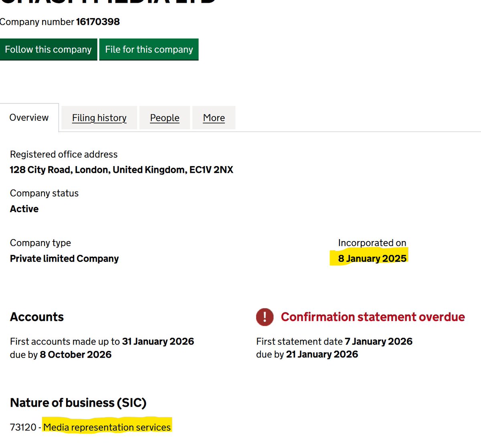Switch to the People tab
The width and height of the screenshot is (481, 448).
[165, 118]
